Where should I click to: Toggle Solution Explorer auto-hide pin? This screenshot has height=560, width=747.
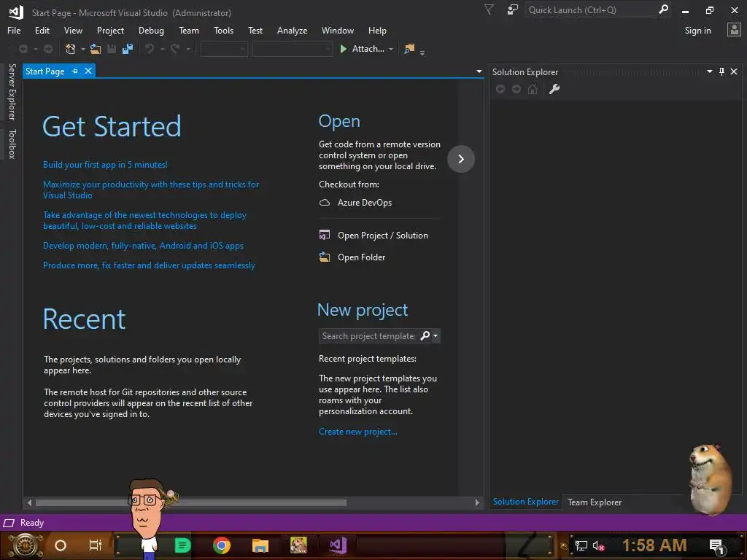721,71
